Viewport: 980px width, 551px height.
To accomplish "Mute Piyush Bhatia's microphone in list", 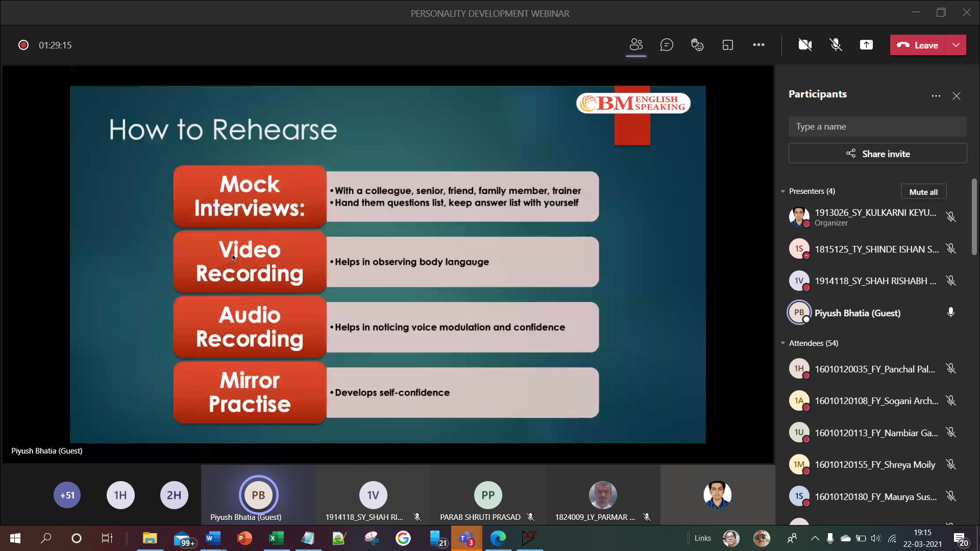I will pyautogui.click(x=950, y=312).
